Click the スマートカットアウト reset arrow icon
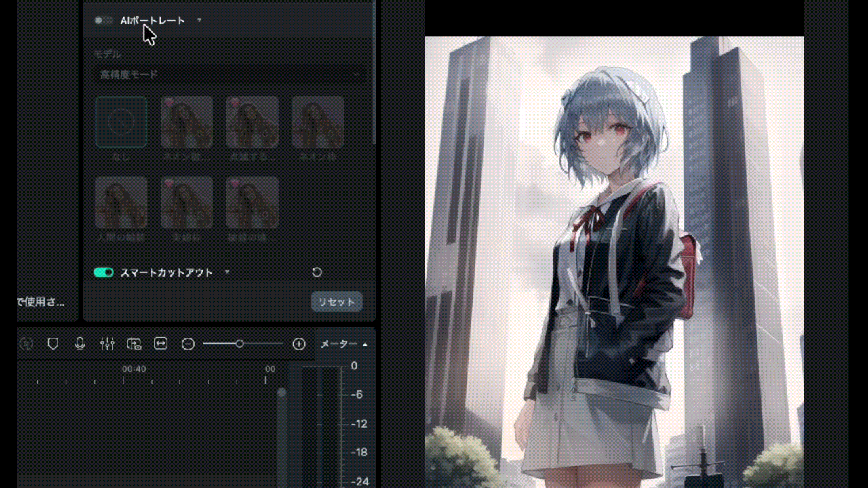Viewport: 868px width, 488px height. pyautogui.click(x=317, y=272)
